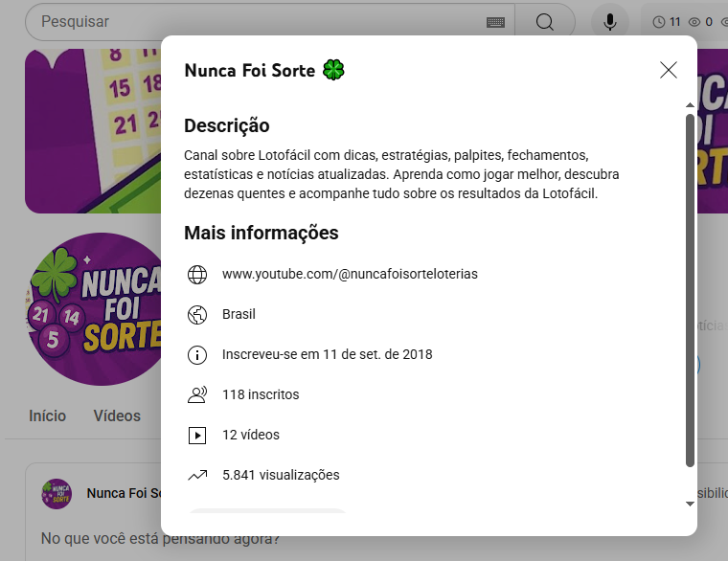
Task: Click the info icon next to join date
Action: click(197, 355)
